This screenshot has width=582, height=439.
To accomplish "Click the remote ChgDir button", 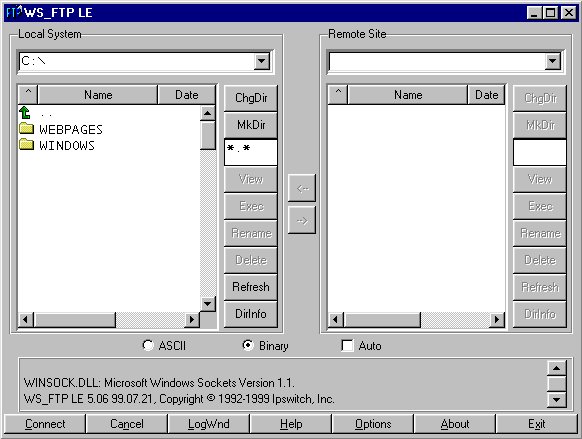I will click(x=540, y=98).
